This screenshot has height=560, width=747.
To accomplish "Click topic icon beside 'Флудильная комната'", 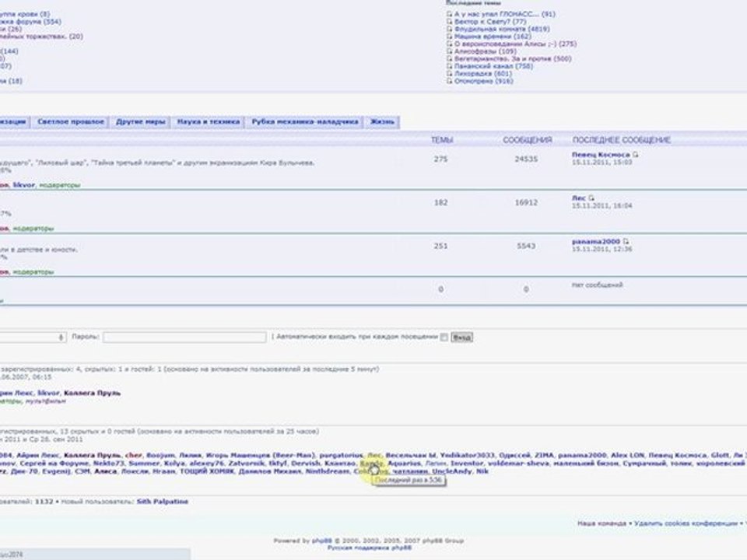I will point(449,29).
